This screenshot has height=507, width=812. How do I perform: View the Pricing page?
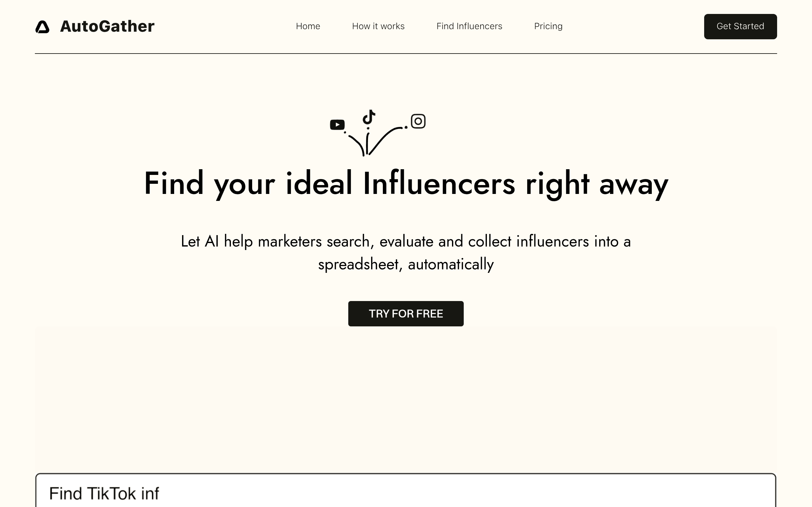548,26
